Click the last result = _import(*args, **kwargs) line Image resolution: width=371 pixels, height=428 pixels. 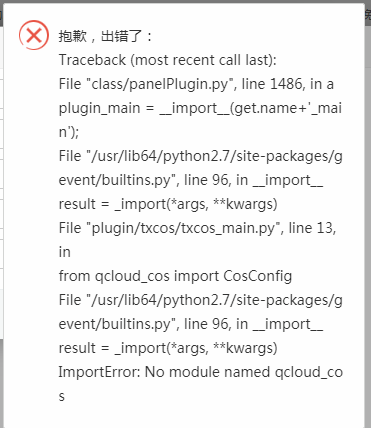click(168, 348)
